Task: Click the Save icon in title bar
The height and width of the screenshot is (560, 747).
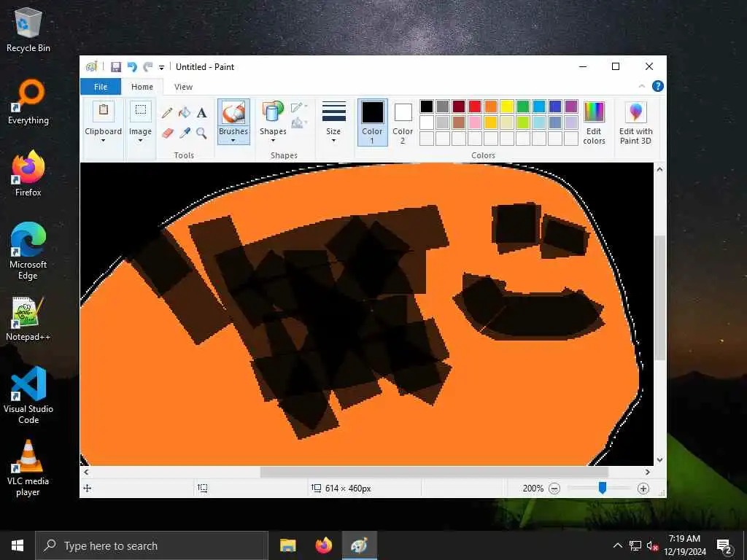Action: tap(116, 67)
